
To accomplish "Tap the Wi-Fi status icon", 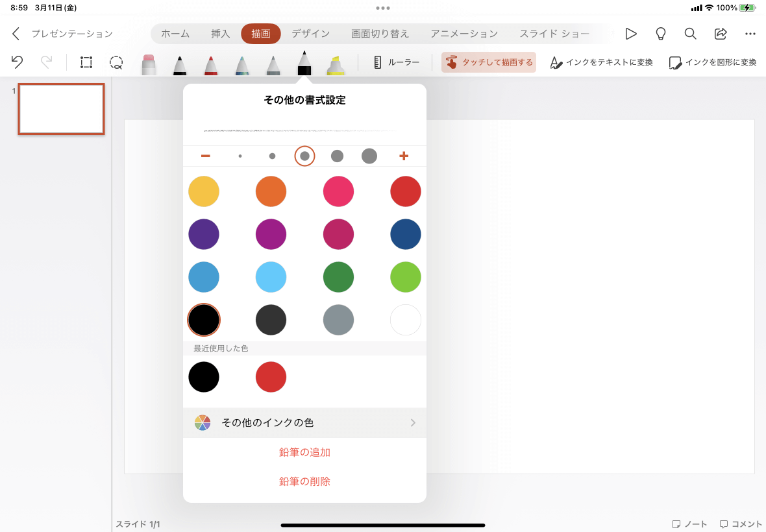I will (x=710, y=8).
